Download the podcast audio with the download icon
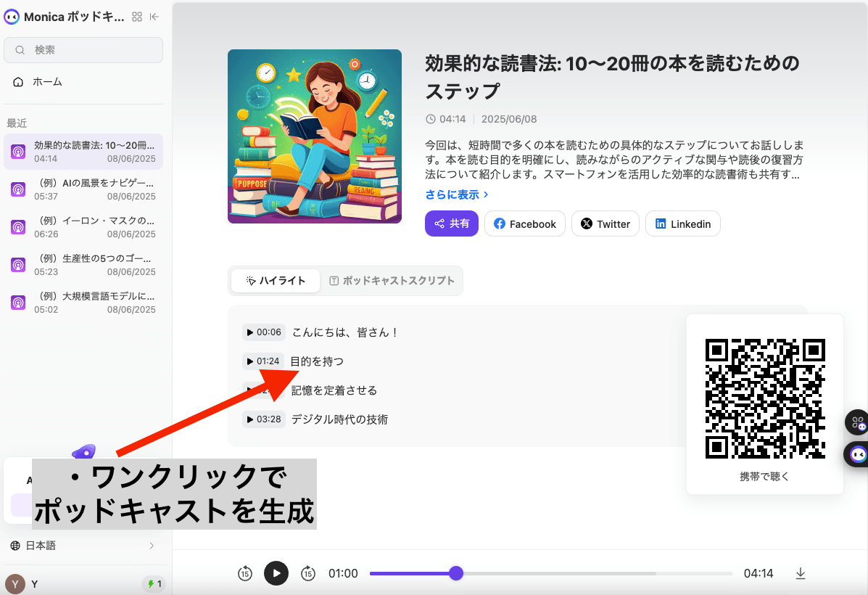868x595 pixels. pyautogui.click(x=801, y=573)
